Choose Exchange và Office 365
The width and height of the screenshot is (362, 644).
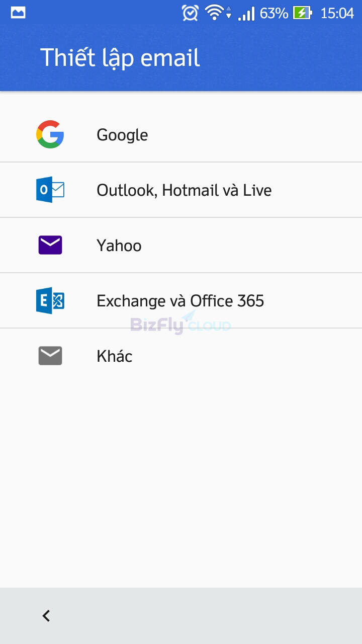(181, 300)
